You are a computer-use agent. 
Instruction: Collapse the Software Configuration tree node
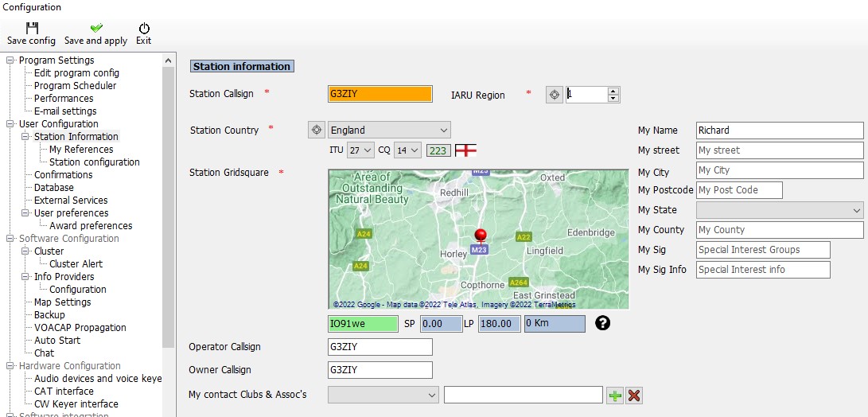point(10,238)
